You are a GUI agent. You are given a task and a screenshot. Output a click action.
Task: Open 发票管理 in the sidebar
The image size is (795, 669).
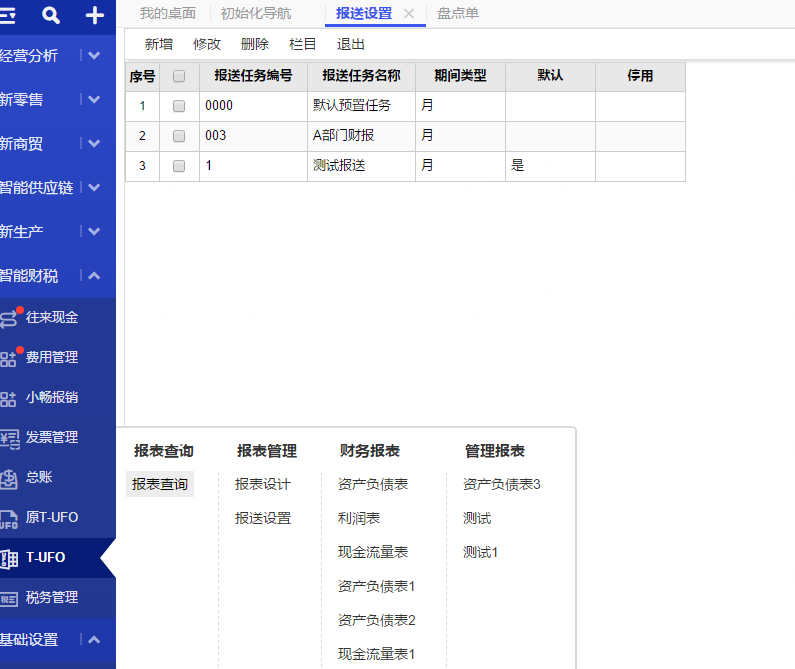tap(52, 437)
